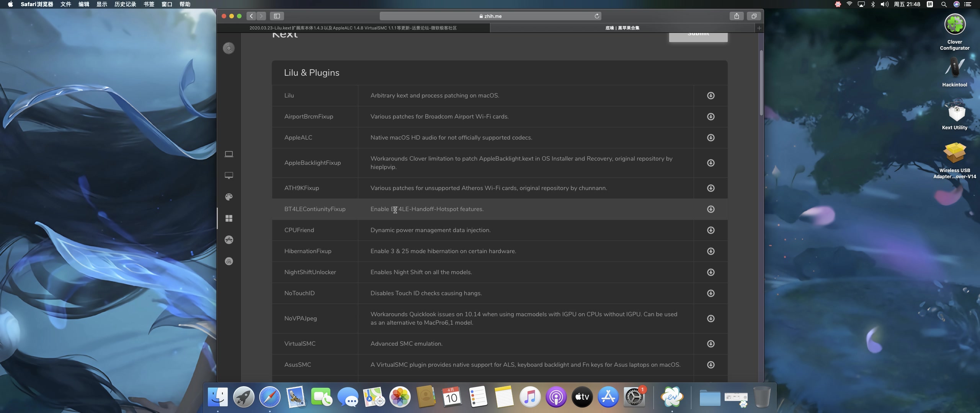Open the Trash in the Dock
Screen dimensions: 980x413
[x=762, y=397]
